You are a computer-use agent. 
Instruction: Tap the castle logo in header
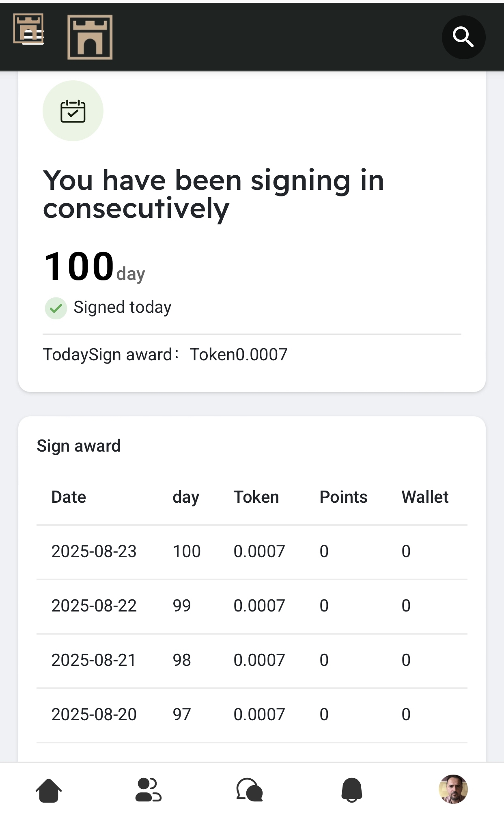(90, 37)
